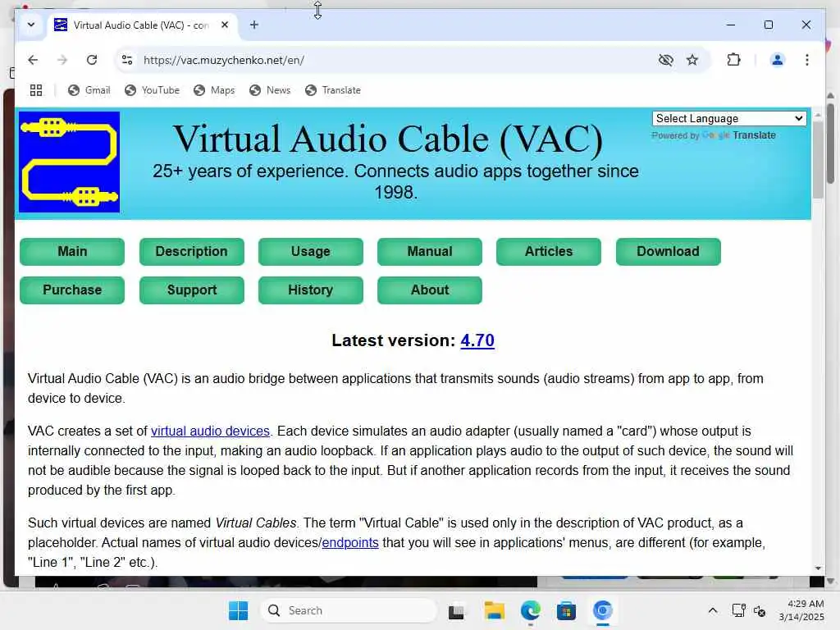Open the user profile icon
Image resolution: width=840 pixels, height=630 pixels.
(778, 60)
